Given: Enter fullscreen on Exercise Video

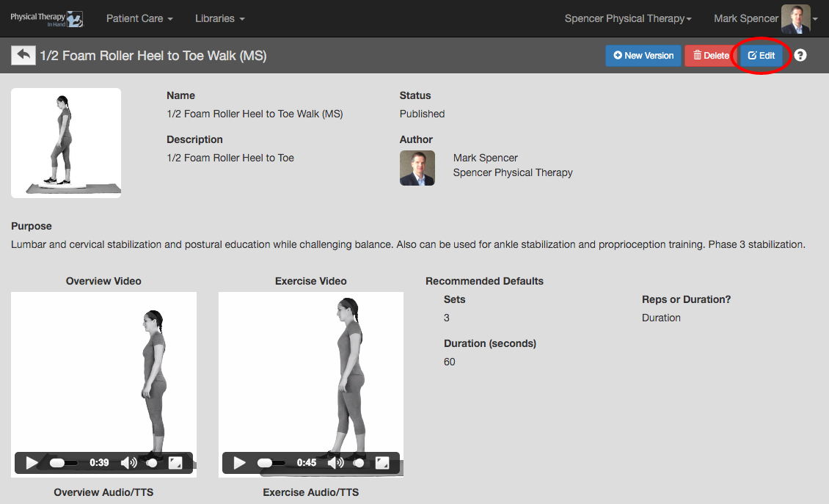Looking at the screenshot, I should click(382, 463).
